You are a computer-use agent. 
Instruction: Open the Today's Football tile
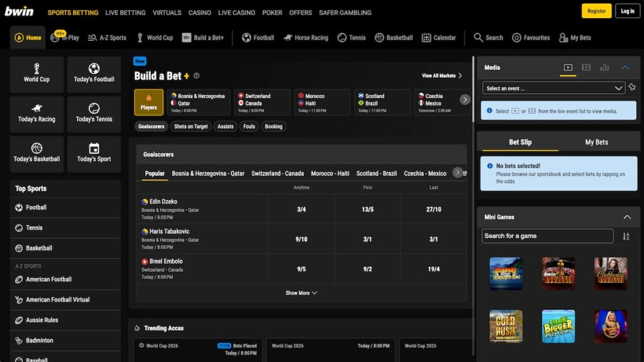tap(94, 74)
